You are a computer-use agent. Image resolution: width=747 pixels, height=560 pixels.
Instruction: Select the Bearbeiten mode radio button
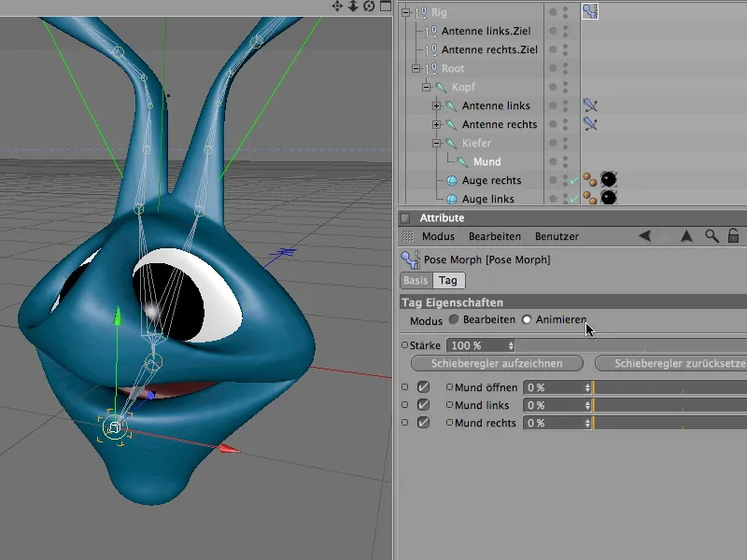click(x=454, y=319)
